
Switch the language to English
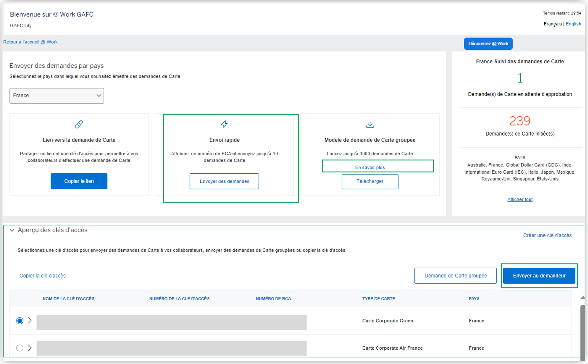click(x=573, y=24)
